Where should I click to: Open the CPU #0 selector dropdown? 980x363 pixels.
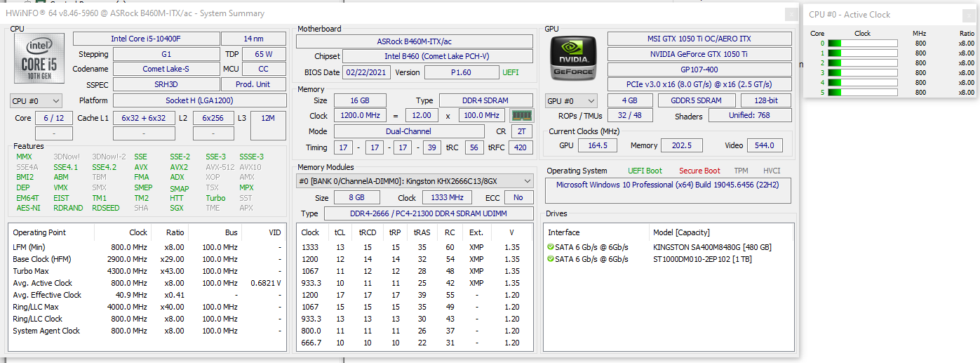point(36,101)
